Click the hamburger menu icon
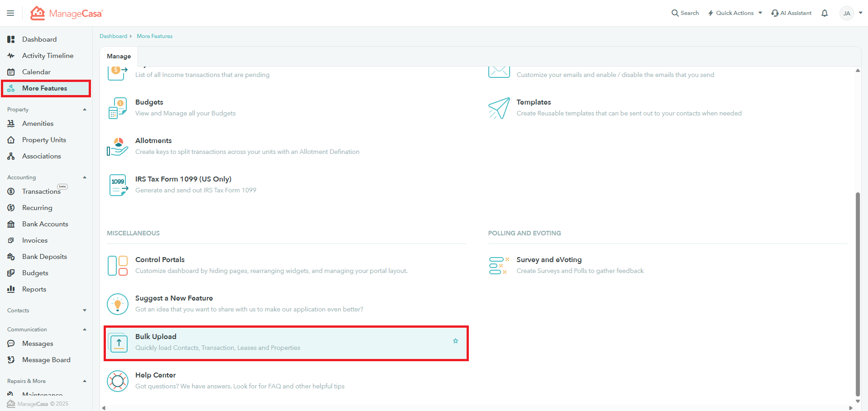 point(10,13)
